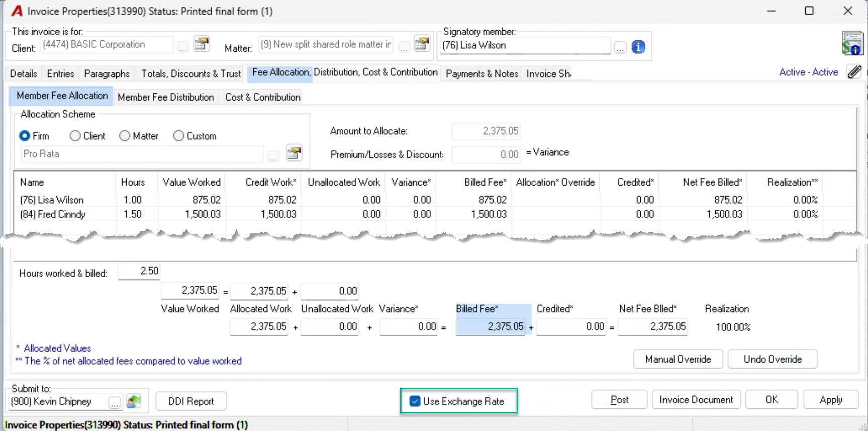Browse for matter with ellipsis button

(x=404, y=47)
